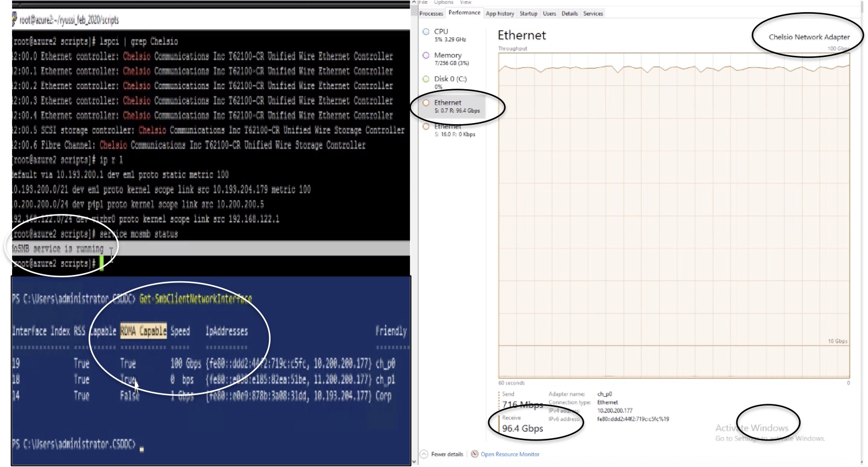868x467 pixels.
Task: Go to the Users tab
Action: [x=549, y=14]
